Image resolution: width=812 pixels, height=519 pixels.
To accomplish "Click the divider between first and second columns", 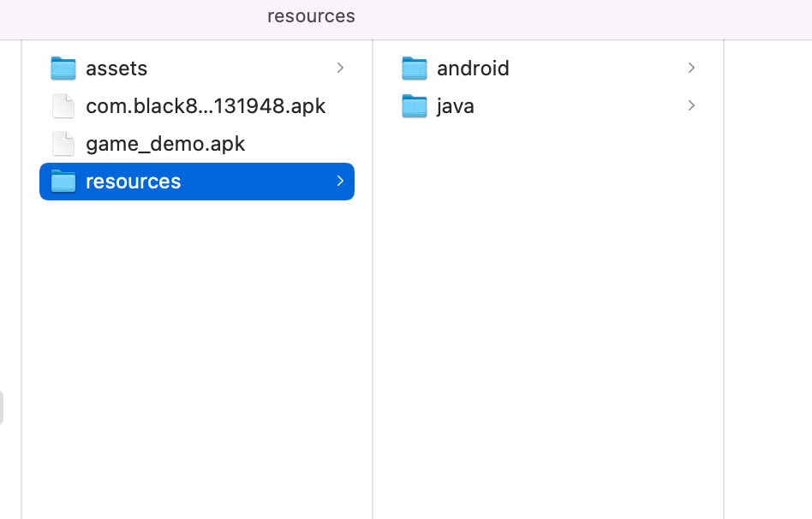I will [x=373, y=280].
